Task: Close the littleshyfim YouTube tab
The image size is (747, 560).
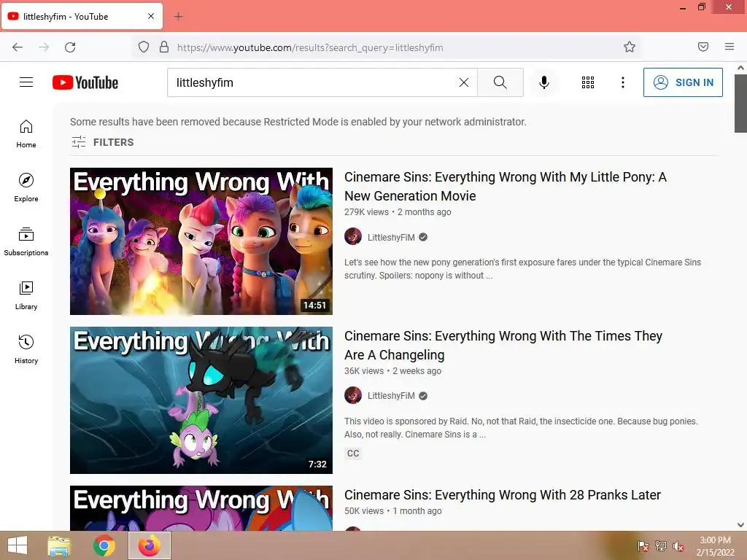Action: [151, 16]
